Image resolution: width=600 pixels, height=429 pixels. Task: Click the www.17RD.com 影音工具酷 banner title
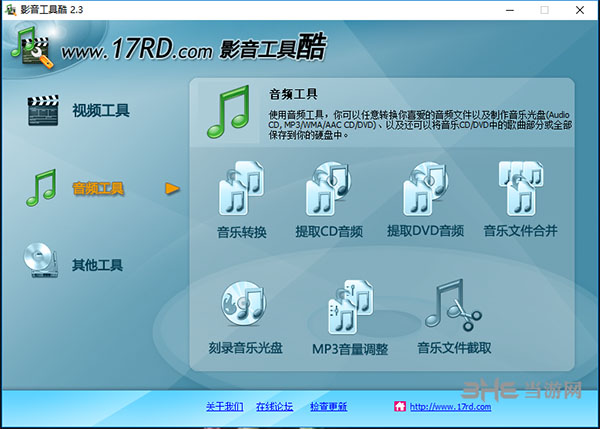pyautogui.click(x=194, y=47)
